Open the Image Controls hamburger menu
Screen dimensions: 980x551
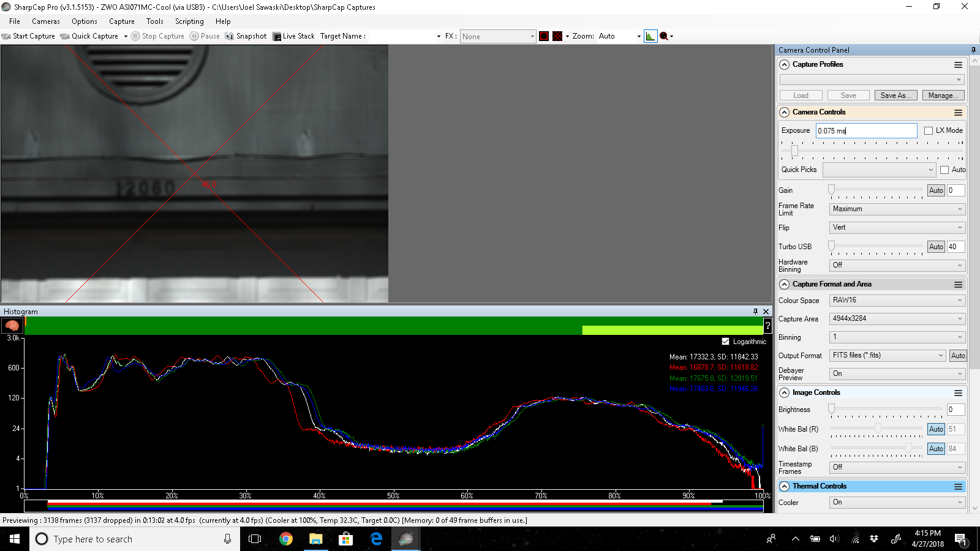click(958, 393)
